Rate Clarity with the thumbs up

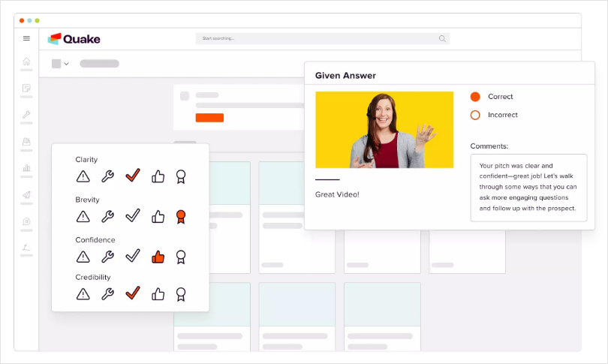click(158, 176)
